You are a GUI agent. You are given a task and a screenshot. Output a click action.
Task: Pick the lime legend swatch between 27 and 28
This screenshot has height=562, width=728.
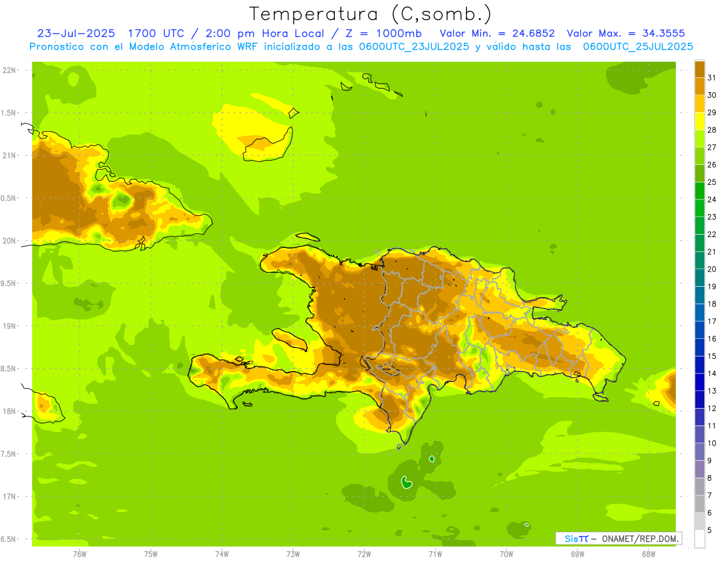pyautogui.click(x=699, y=138)
